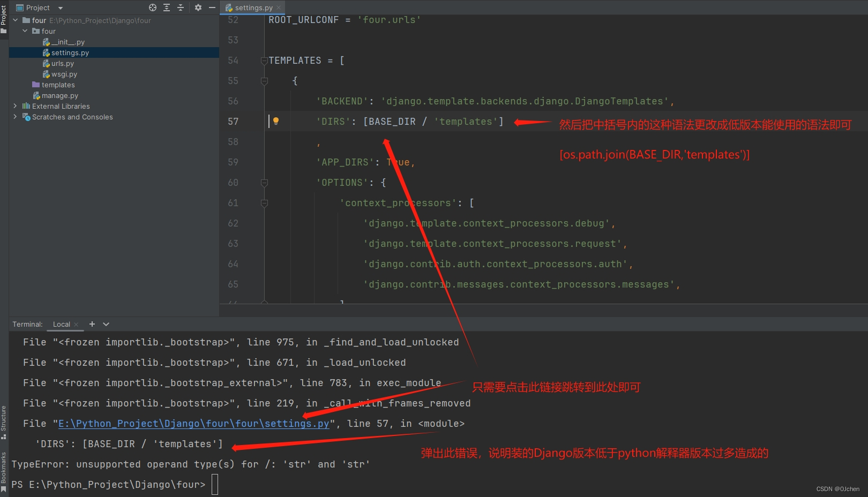
Task: Select the templates folder
Action: 58,85
